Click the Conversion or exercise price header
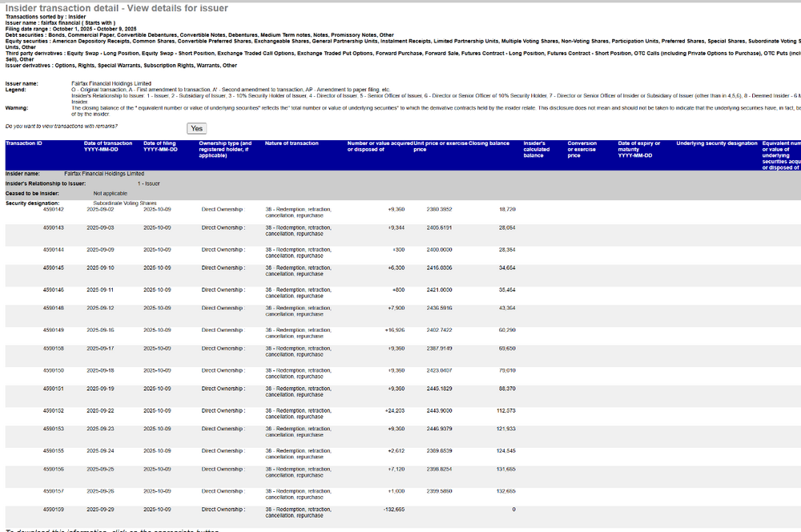The image size is (801, 532). (582, 149)
